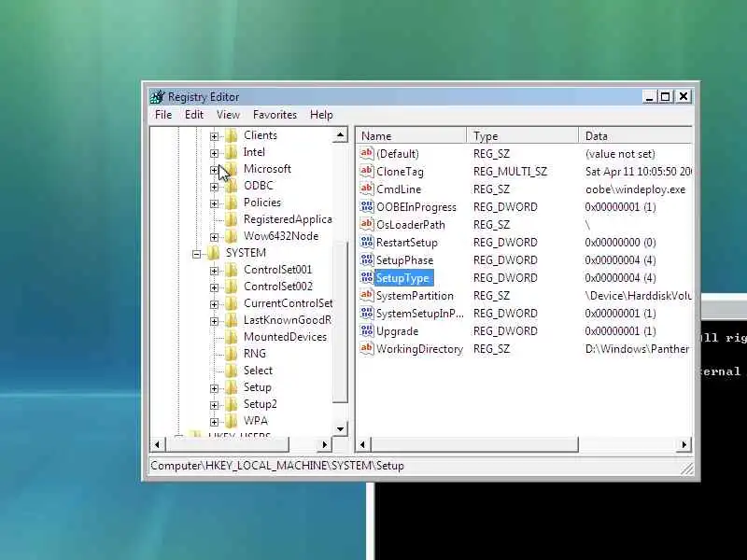Select the ODBC folder icon

point(232,186)
